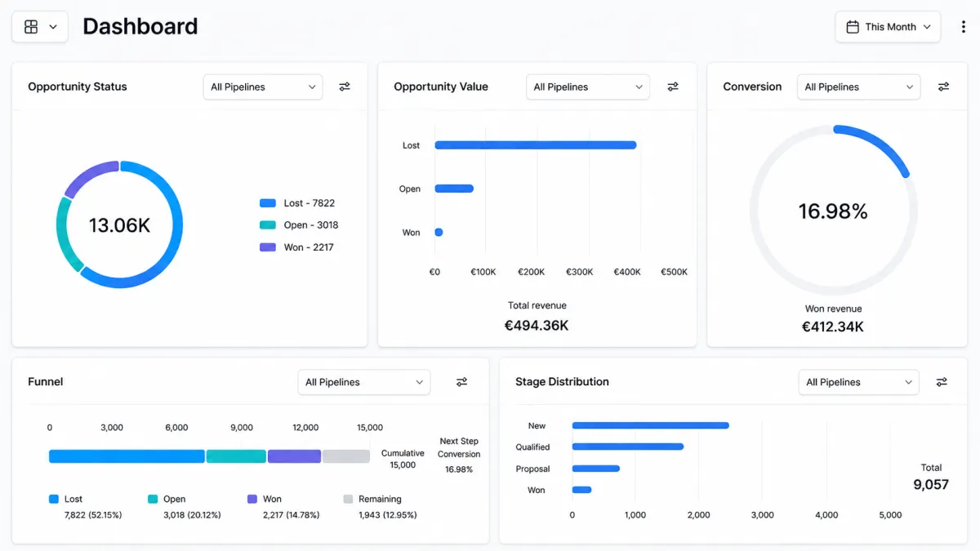The image size is (980, 551).
Task: Select the Lost bar in Opportunity Value chart
Action: [x=536, y=145]
